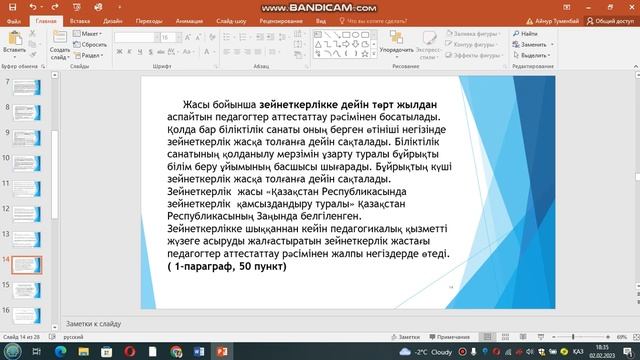The image size is (640, 360).
Task: Increase font size icon
Action: tap(188, 38)
